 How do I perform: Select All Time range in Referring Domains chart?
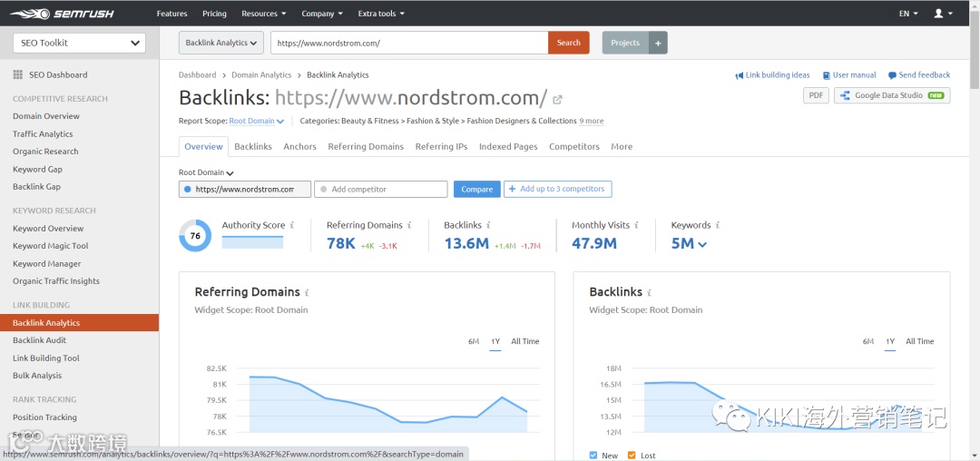pyautogui.click(x=525, y=342)
